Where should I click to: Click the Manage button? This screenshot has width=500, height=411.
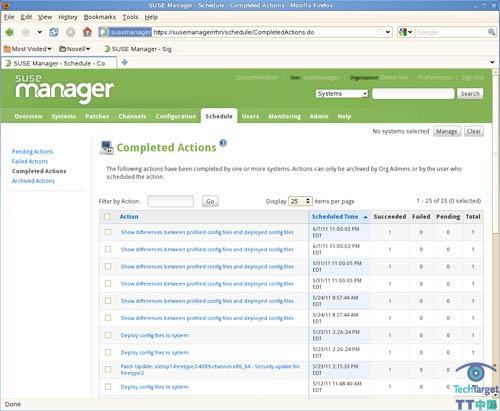[x=447, y=131]
